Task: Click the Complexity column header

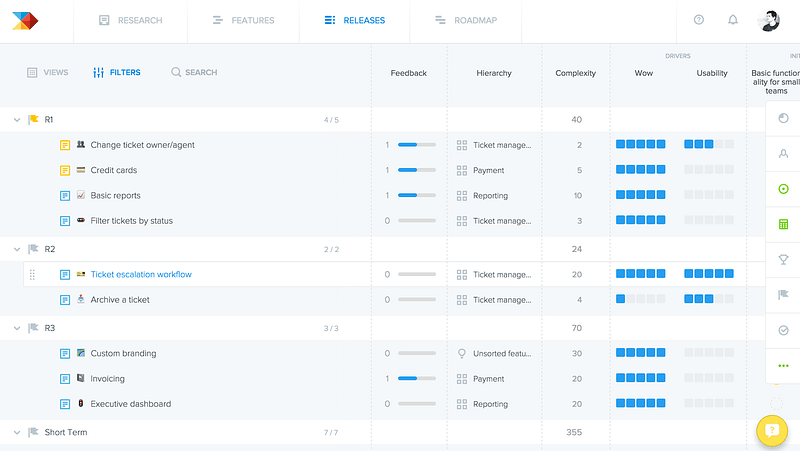Action: tap(576, 73)
